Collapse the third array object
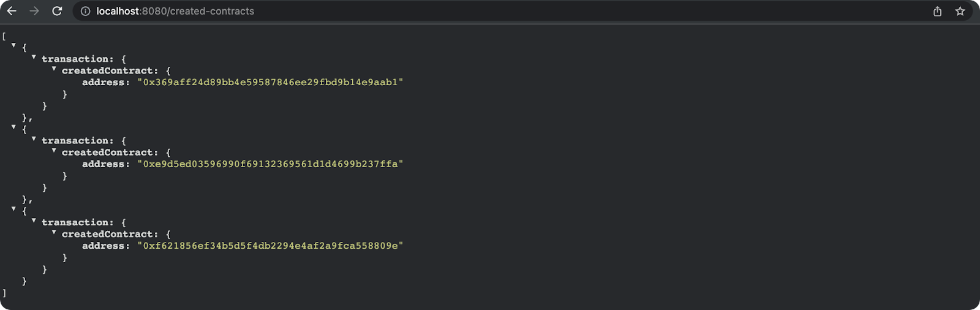Image resolution: width=980 pixels, height=310 pixels. click(13, 208)
